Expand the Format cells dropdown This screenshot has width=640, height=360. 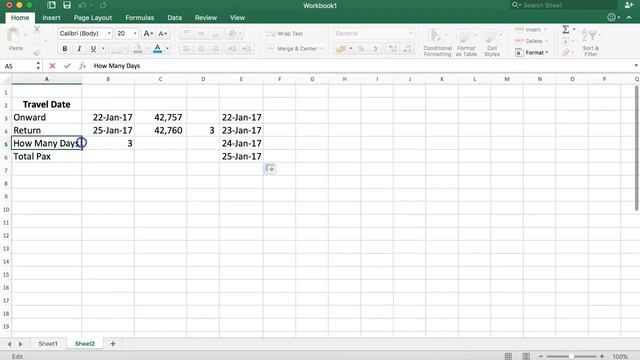point(547,53)
